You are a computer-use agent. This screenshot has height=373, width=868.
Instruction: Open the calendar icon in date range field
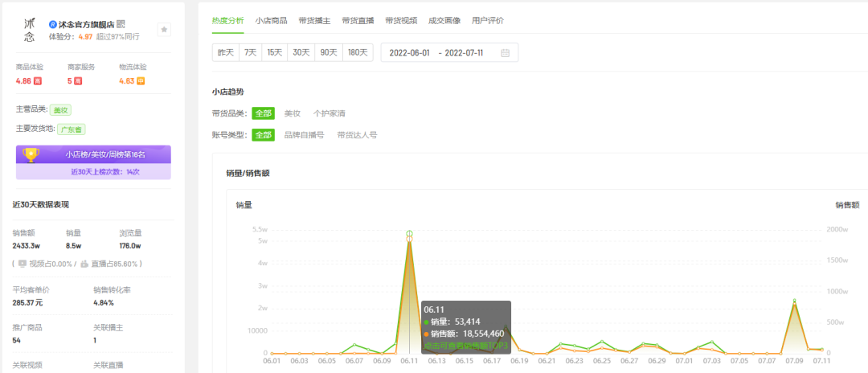pyautogui.click(x=505, y=53)
